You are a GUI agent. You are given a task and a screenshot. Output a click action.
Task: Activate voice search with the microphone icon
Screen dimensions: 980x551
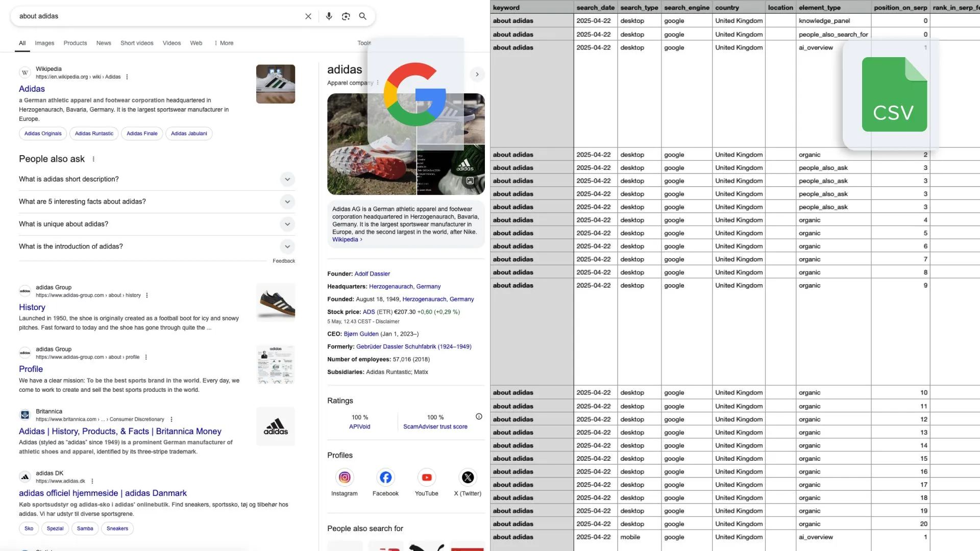pos(329,16)
